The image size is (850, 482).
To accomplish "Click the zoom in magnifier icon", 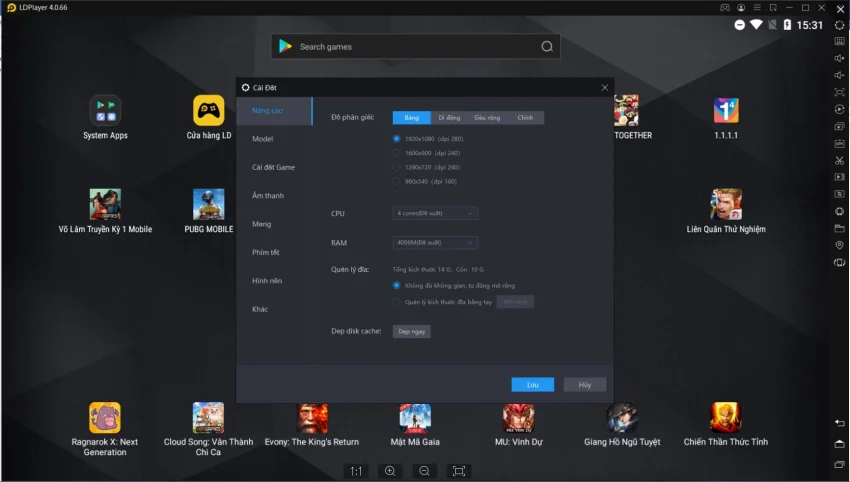I will click(390, 471).
